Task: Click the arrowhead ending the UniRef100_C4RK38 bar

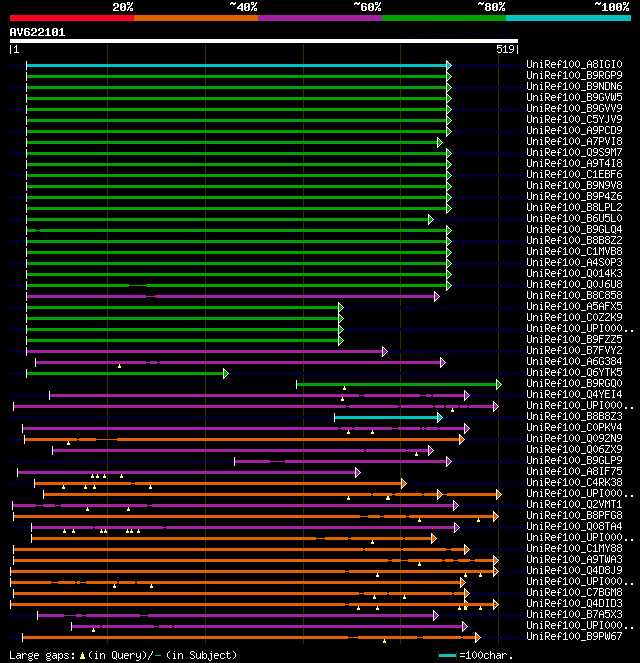Action: 404,483
